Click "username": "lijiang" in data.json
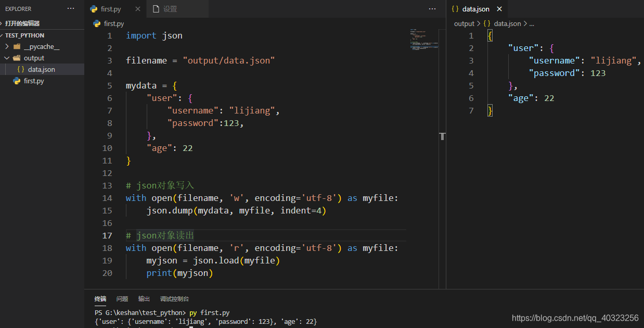644x328 pixels. (582, 60)
